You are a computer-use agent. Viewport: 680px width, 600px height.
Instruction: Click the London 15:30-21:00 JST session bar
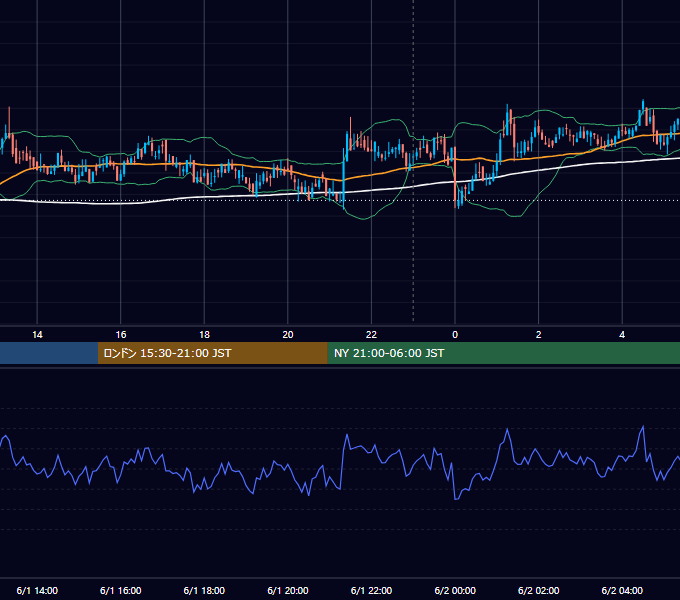click(212, 353)
